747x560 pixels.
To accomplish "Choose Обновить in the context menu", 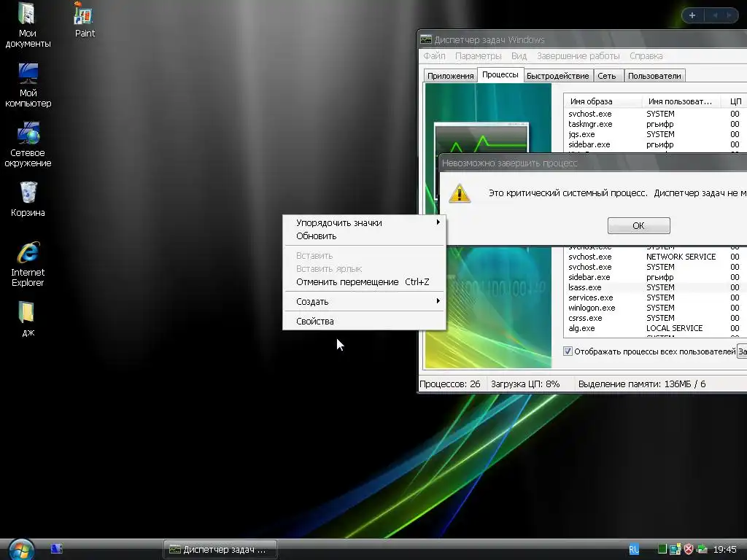I will coord(365,236).
